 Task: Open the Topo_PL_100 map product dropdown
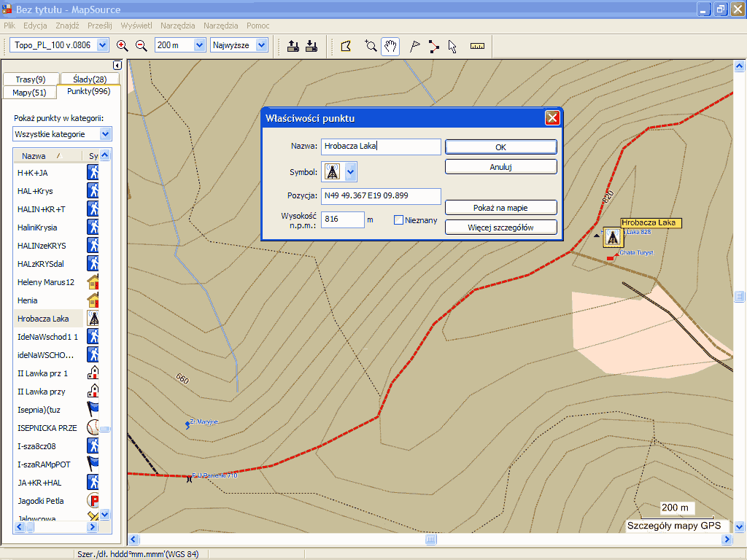(102, 45)
